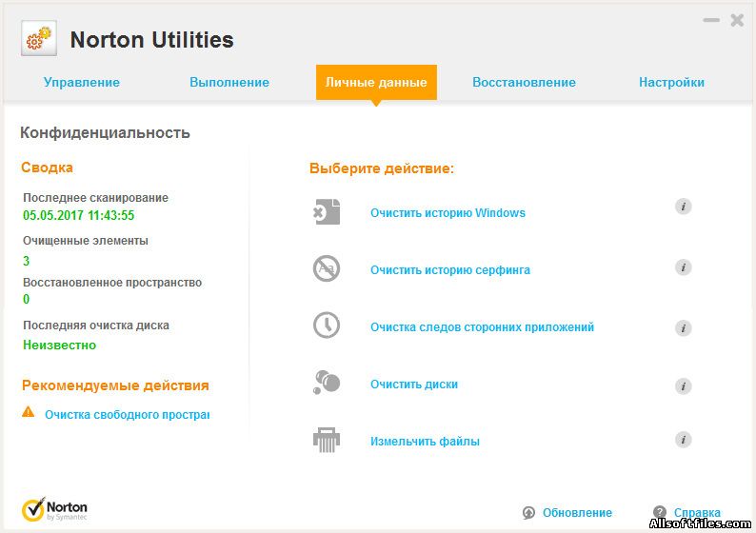Click the browsing history cleanup icon
Viewport: 756px width, 533px height.
click(327, 269)
